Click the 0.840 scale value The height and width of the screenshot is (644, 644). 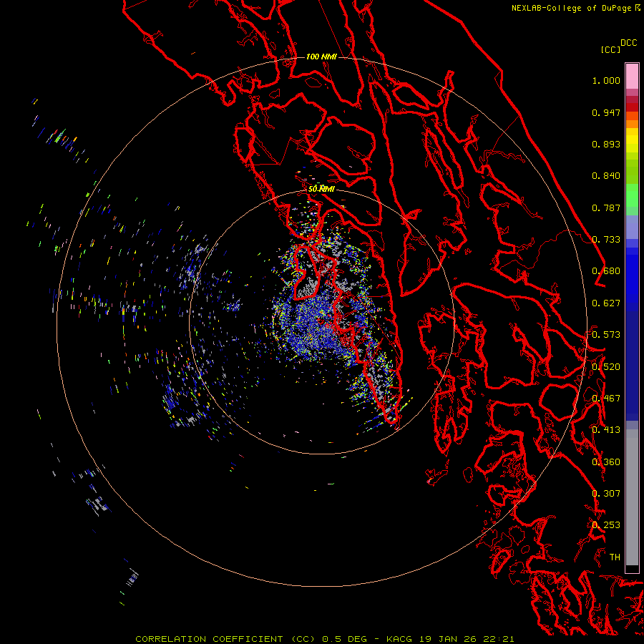[x=606, y=176]
